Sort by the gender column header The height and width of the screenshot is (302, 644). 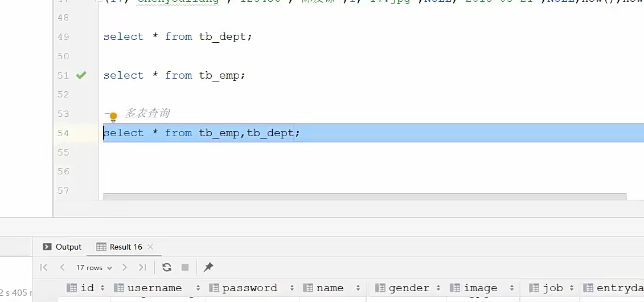click(408, 288)
